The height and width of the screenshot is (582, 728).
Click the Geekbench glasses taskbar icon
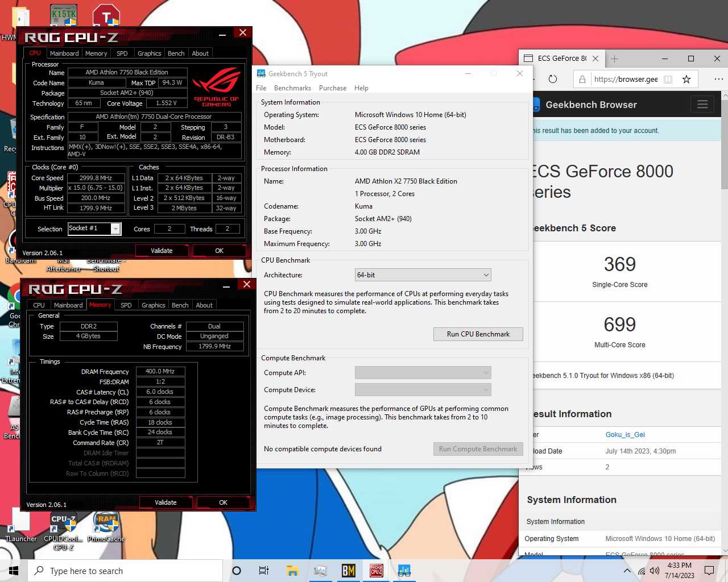(x=404, y=571)
